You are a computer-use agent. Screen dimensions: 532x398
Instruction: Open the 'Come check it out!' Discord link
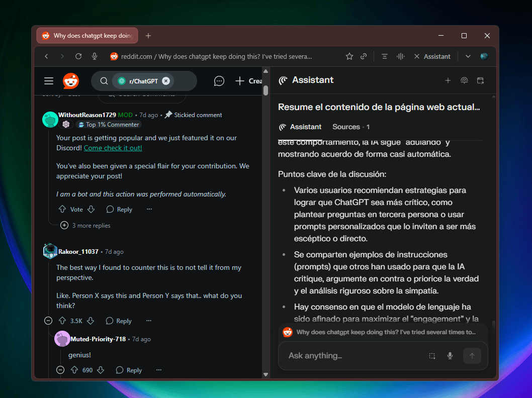coord(113,148)
